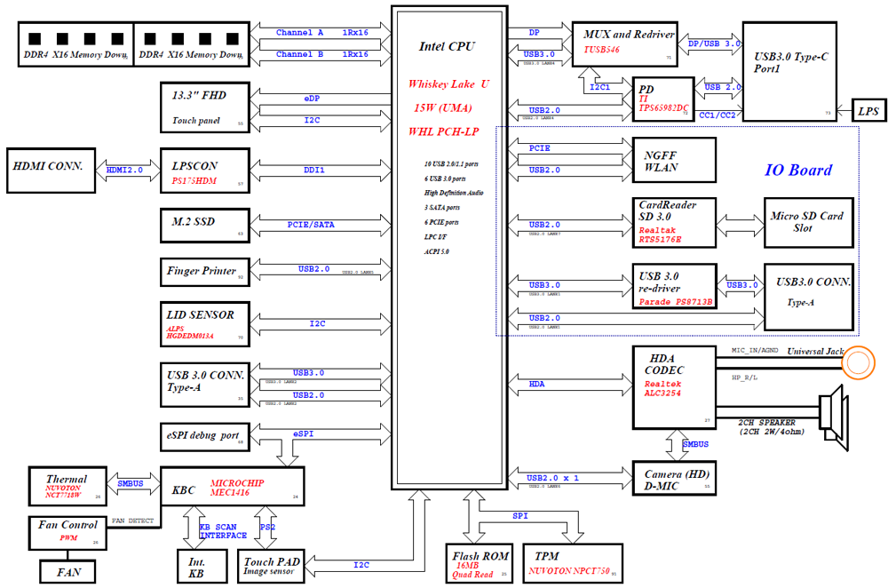Click the 'IO Board' blue heading
The width and height of the screenshot is (888, 588).
coord(798,170)
